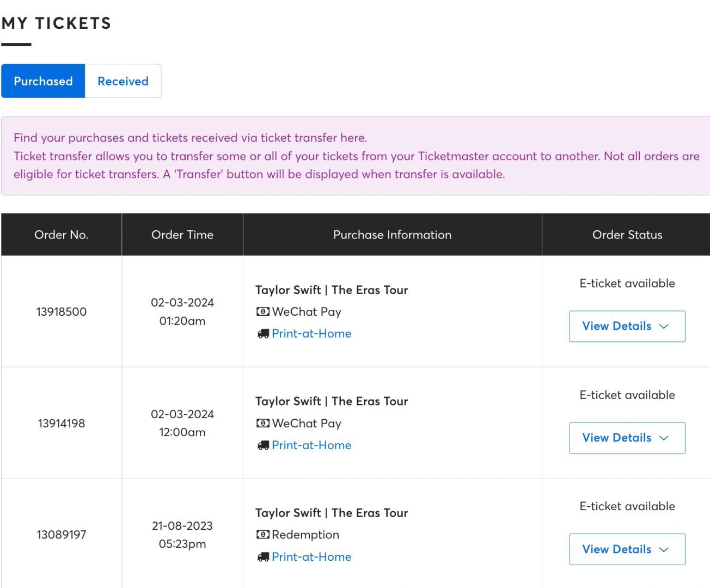The image size is (710, 588).
Task: Click order time 02-03-2024 01:20am
Action: click(x=182, y=311)
